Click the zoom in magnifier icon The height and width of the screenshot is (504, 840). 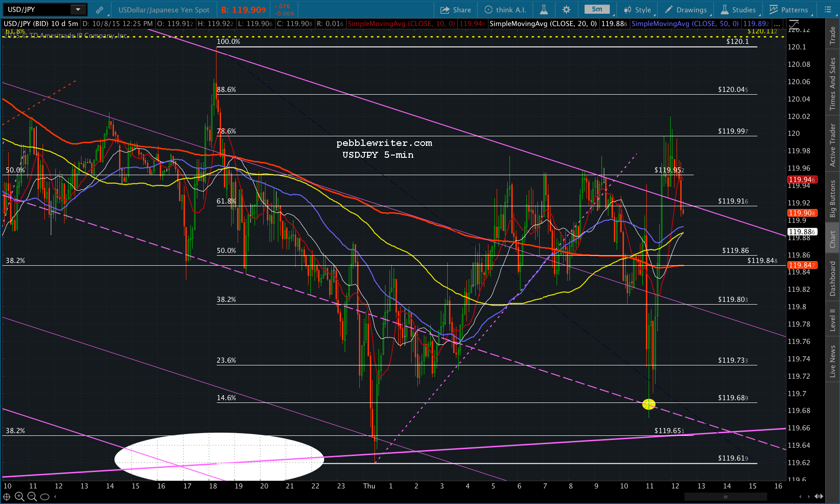click(x=19, y=497)
